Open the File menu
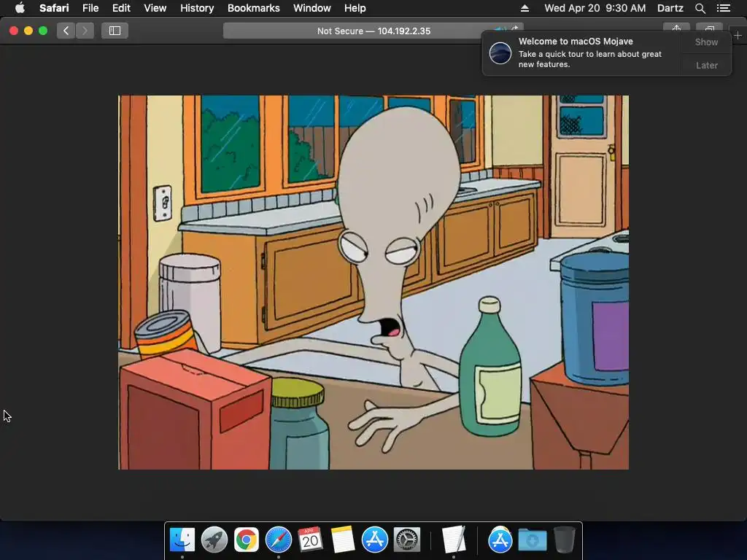 (x=90, y=8)
